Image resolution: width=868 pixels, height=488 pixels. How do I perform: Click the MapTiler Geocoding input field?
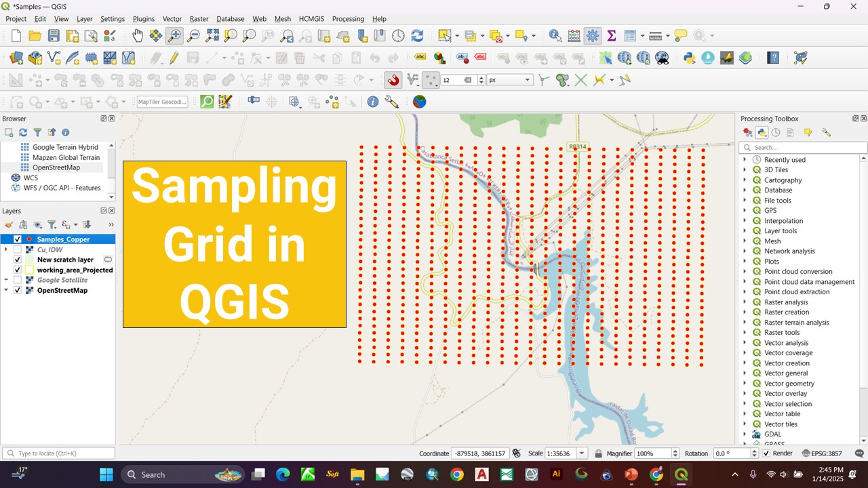coord(162,102)
